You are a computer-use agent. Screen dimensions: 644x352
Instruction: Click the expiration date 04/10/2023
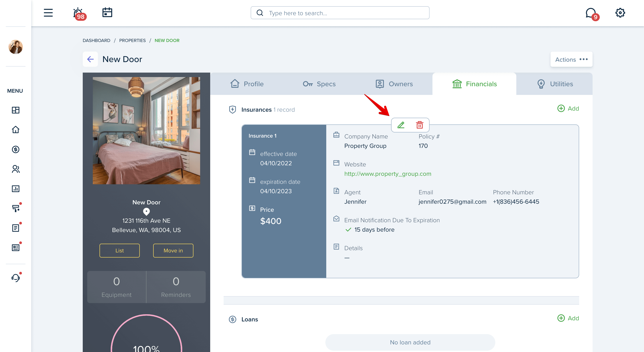click(x=276, y=191)
